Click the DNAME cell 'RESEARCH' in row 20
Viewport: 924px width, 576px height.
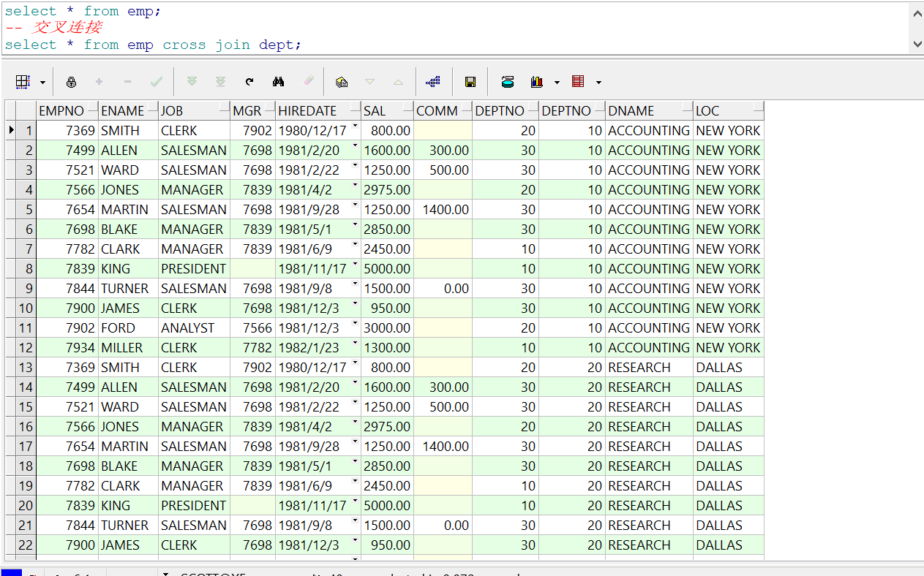(x=650, y=506)
